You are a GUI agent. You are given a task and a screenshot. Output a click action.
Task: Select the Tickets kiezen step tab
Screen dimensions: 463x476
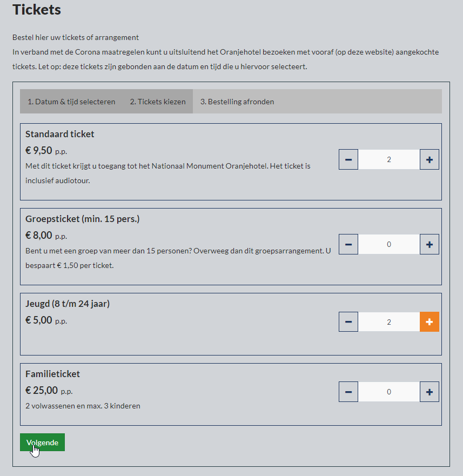(x=158, y=102)
